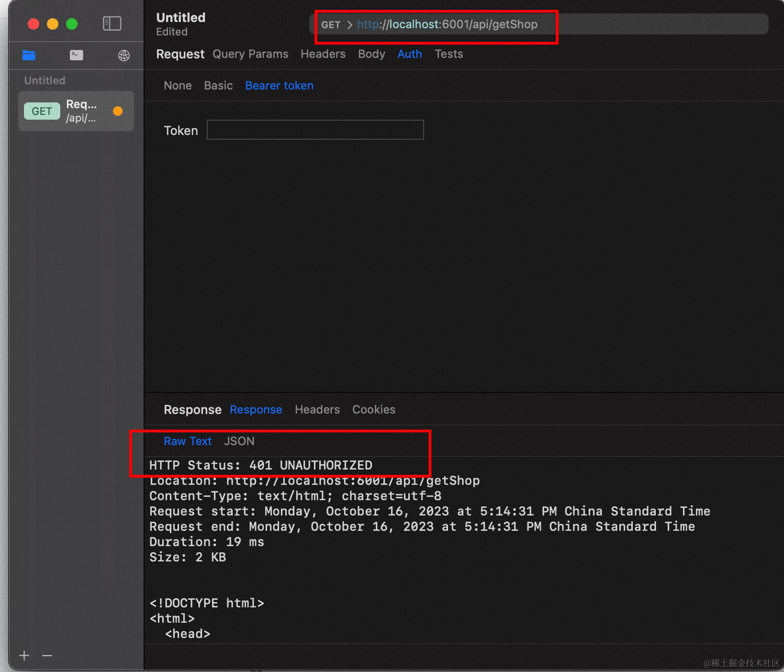
Task: Open the Tests tab
Action: tap(449, 54)
